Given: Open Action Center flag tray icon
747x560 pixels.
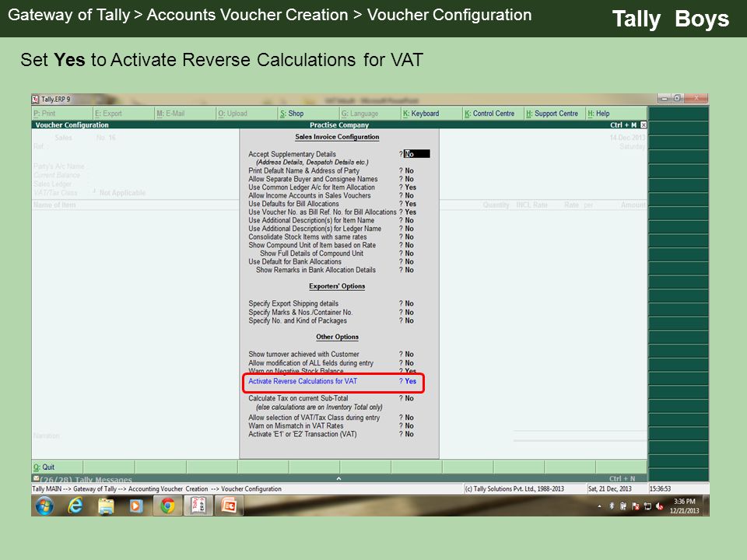Looking at the screenshot, I should point(635,506).
